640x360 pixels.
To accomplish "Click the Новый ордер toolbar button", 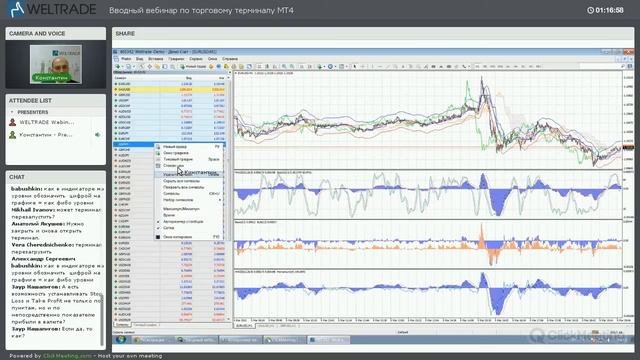I will [193, 66].
